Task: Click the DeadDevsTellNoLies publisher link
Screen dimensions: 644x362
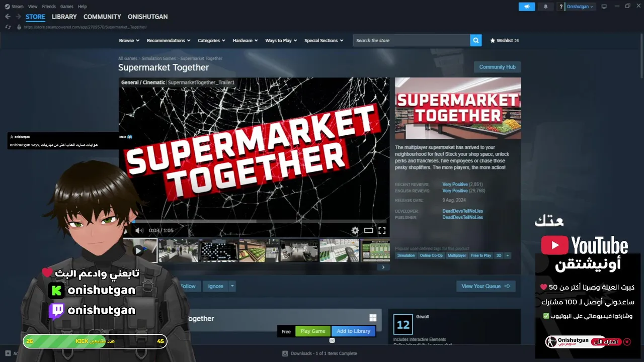Action: [x=462, y=218]
